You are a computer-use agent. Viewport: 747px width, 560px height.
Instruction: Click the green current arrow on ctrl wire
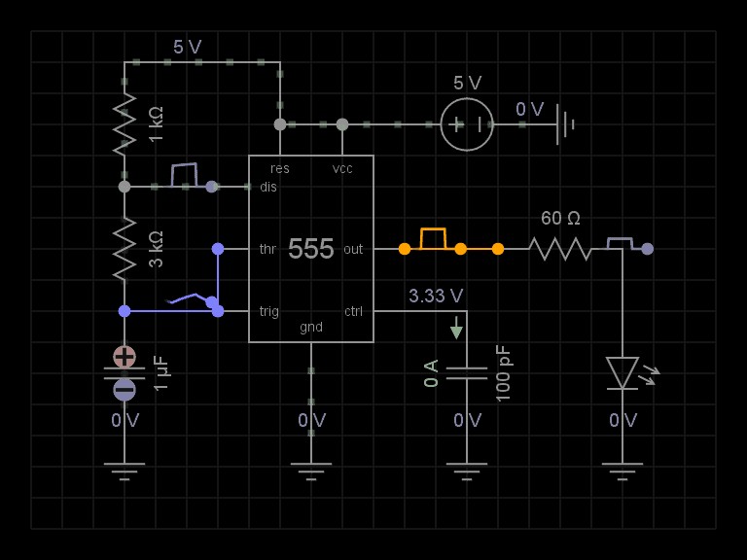tap(456, 328)
